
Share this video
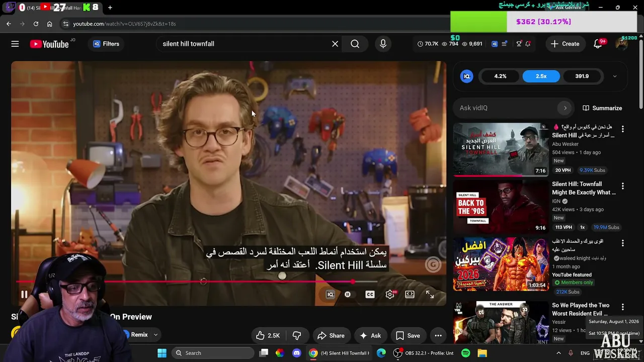click(x=331, y=335)
